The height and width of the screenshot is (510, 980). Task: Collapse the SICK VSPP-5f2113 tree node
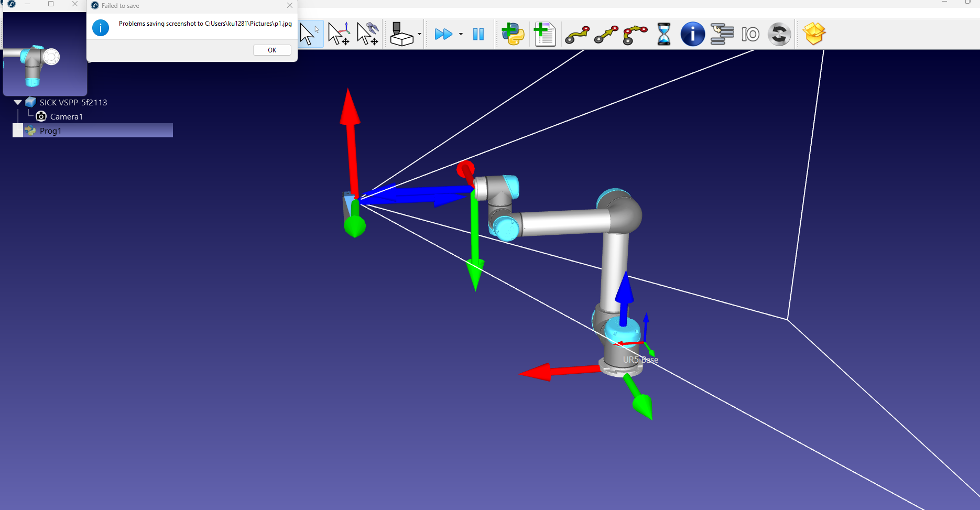(18, 103)
